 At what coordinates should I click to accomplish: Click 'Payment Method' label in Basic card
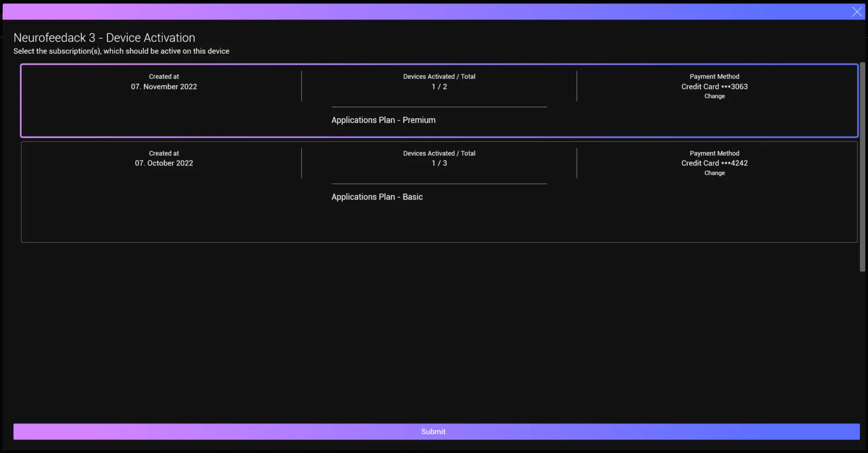coord(714,154)
